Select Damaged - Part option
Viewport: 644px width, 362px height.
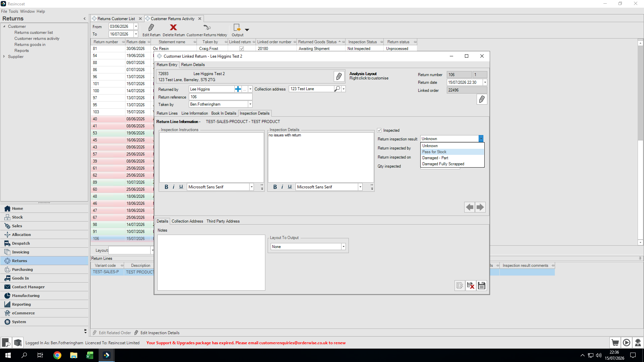tap(452, 158)
